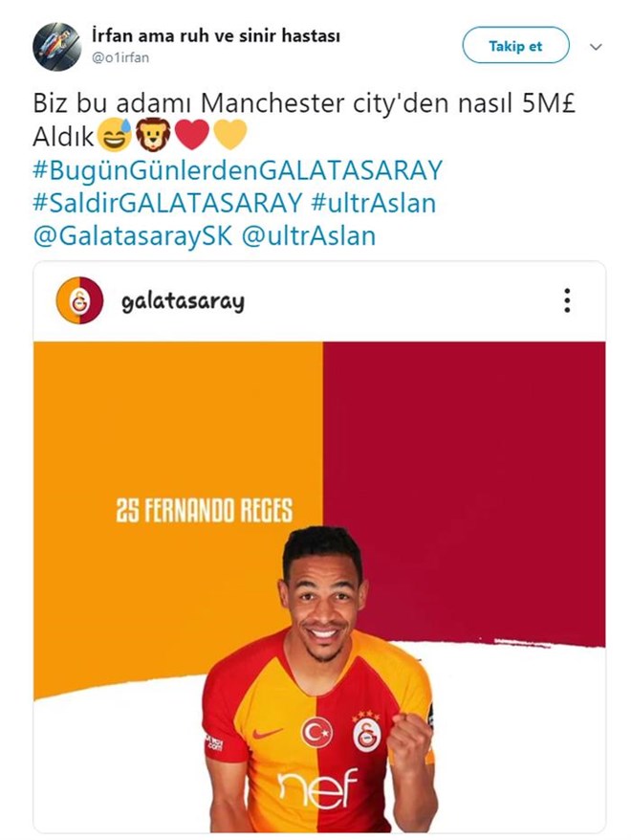Screen dimensions: 631x840
Task: Click the Galatasaray crest on the jersey
Action: pyautogui.click(x=367, y=733)
